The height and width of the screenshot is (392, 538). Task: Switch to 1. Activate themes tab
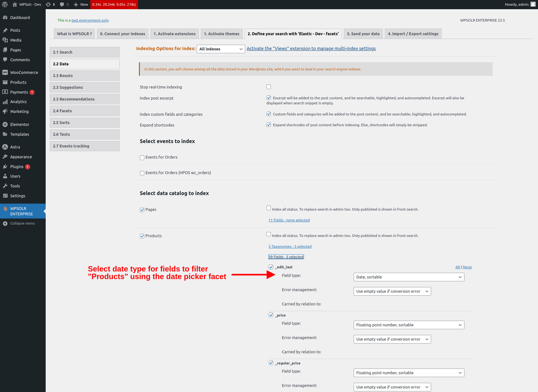(x=222, y=34)
